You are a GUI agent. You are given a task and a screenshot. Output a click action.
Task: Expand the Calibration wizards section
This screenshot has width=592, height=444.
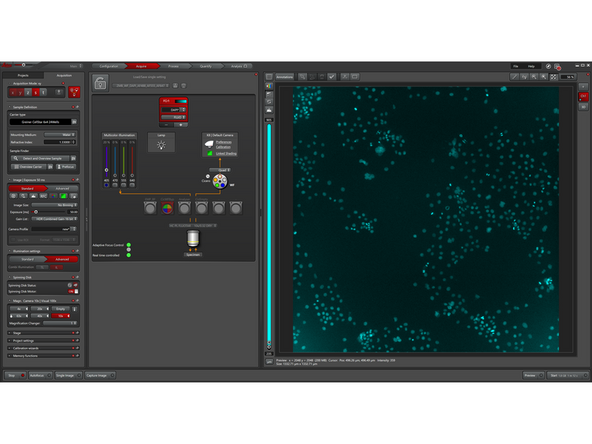coord(43,348)
